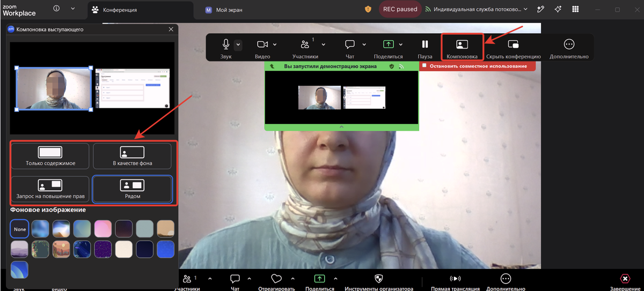644x291 pixels.
Task: Close the Компоновка выступающего panel
Action: click(171, 29)
